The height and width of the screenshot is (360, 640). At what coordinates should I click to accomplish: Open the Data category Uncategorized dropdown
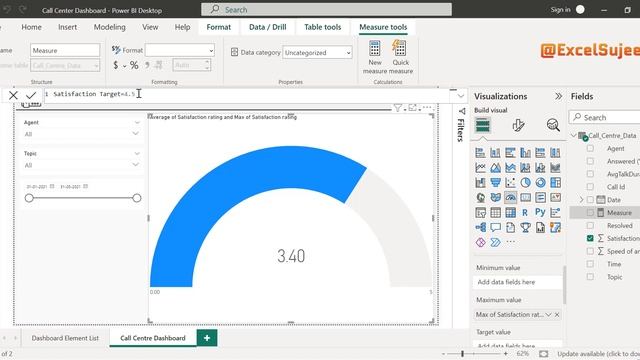[x=317, y=52]
